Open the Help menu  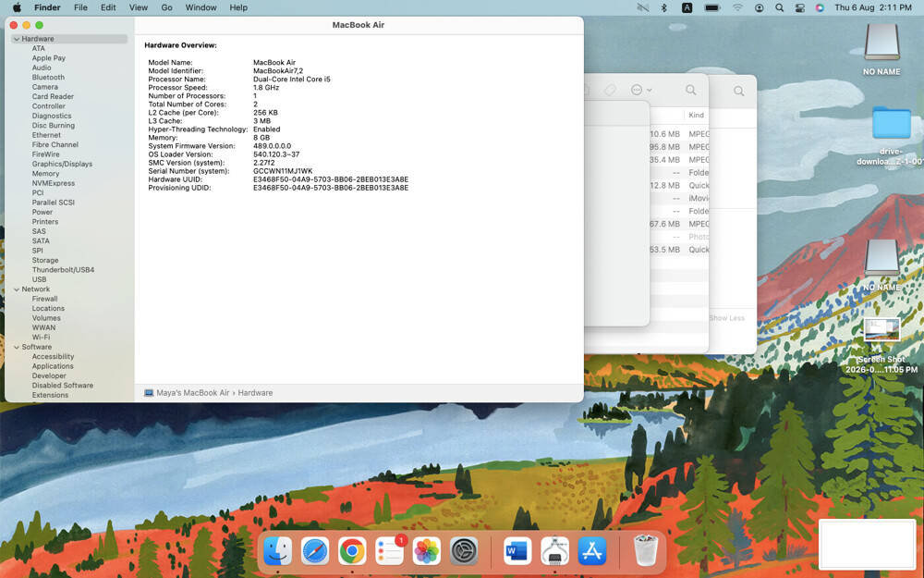(238, 7)
